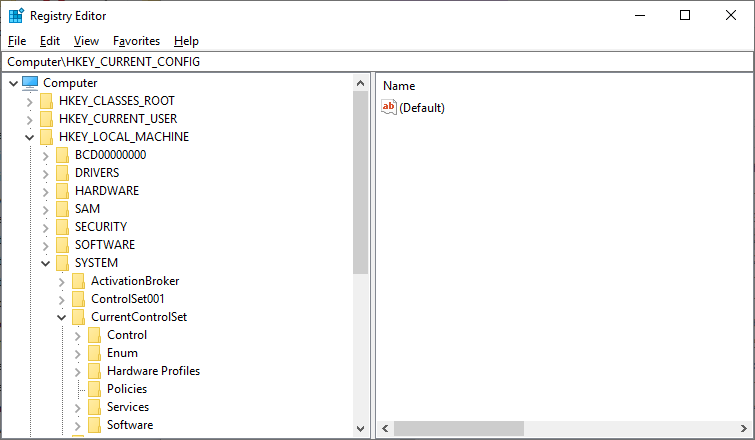Click the DRIVERS folder icon
755x440 pixels.
click(x=62, y=173)
